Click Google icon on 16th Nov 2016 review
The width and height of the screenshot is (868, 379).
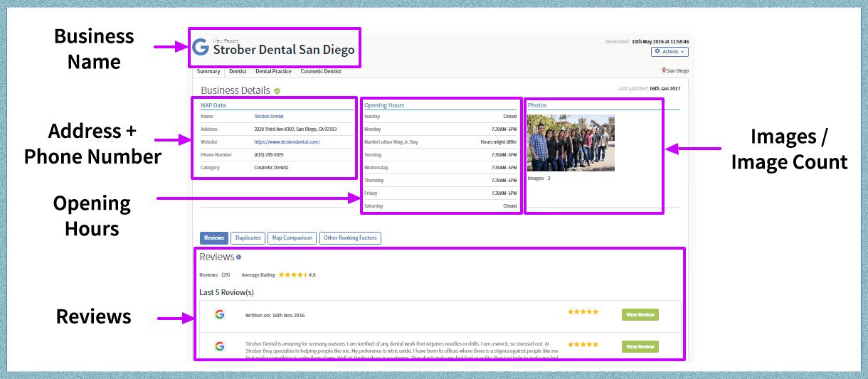(220, 314)
